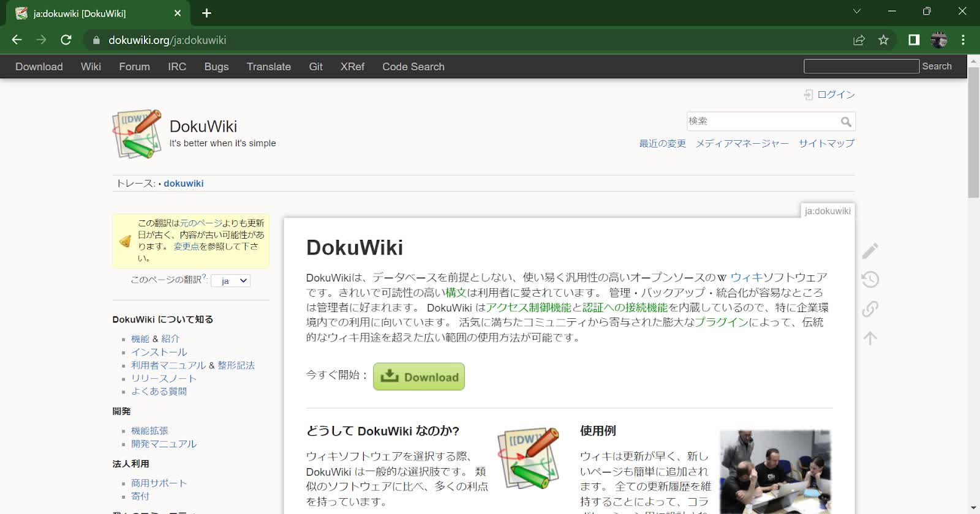Open インストール sidebar link
Screen dimensions: 980x514
coord(159,352)
